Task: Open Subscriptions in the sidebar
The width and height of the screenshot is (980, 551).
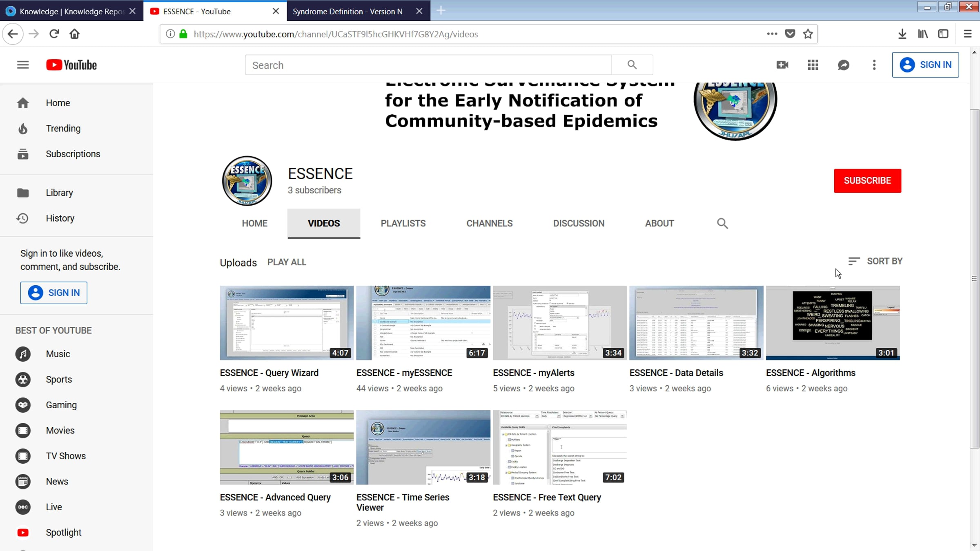Action: [77, 154]
